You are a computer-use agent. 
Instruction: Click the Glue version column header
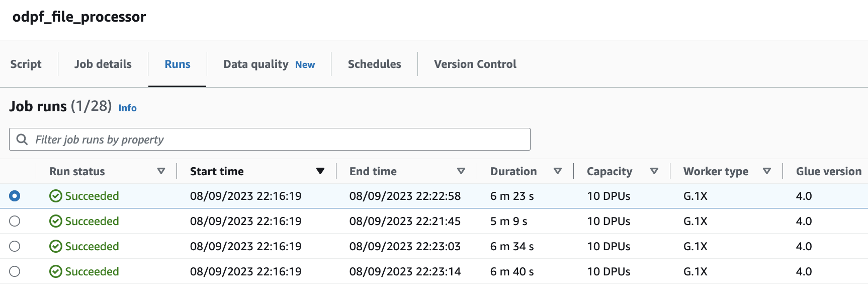point(829,171)
